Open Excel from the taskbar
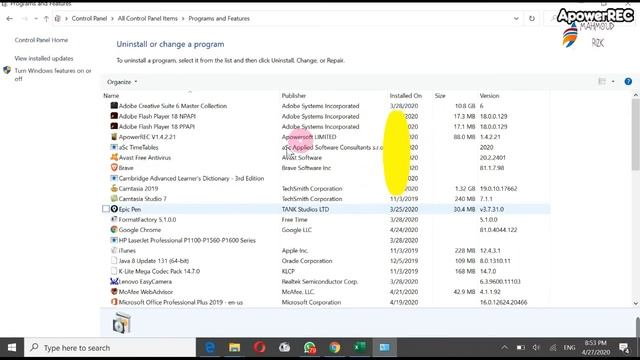The image size is (640, 360). [x=360, y=347]
